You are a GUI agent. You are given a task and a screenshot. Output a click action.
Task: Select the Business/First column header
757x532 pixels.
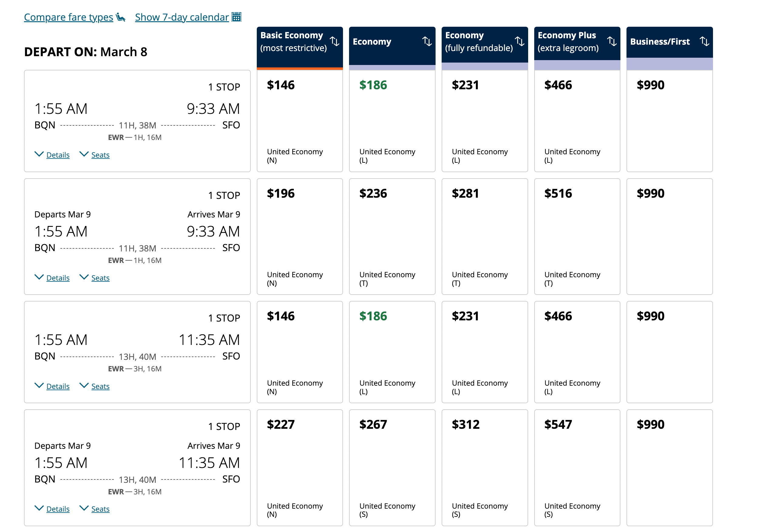[x=660, y=42]
